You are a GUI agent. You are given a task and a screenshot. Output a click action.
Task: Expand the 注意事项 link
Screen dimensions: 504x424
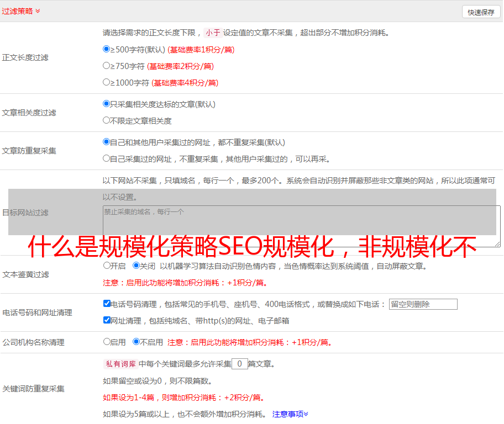[290, 414]
